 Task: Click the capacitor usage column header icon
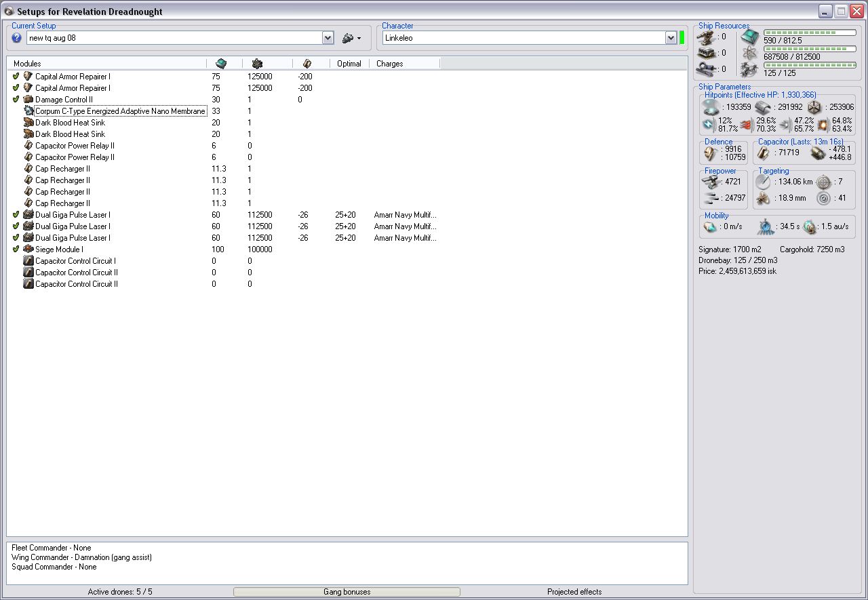coord(307,63)
